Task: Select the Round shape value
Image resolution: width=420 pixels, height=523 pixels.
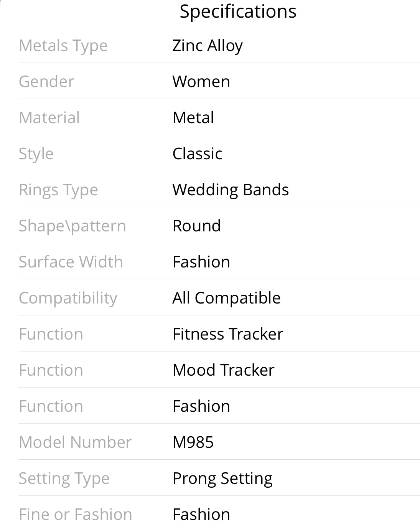Action: [x=197, y=226]
